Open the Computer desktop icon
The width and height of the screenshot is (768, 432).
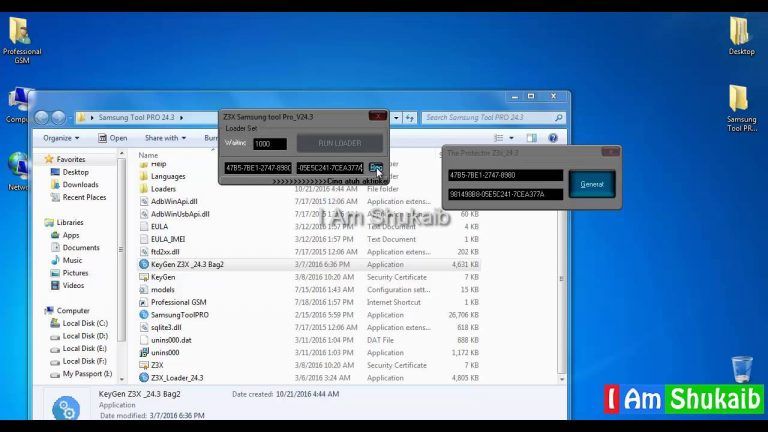(x=17, y=104)
